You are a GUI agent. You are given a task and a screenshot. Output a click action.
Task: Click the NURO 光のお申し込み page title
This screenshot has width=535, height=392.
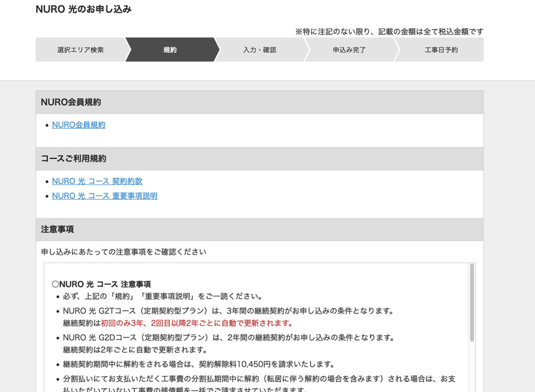(84, 9)
